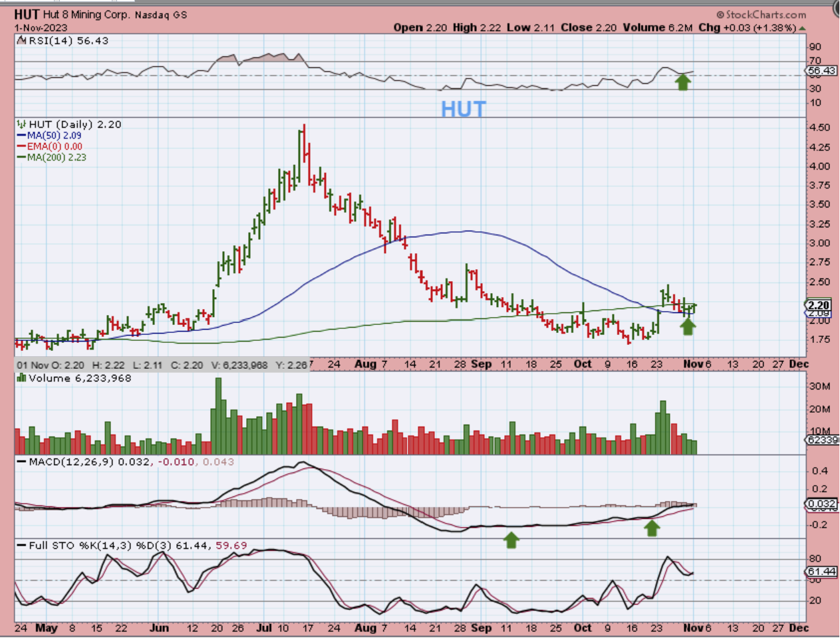This screenshot has width=840, height=638.
Task: Click the HUT (Daily) 2.20 legend text
Action: tap(75, 124)
